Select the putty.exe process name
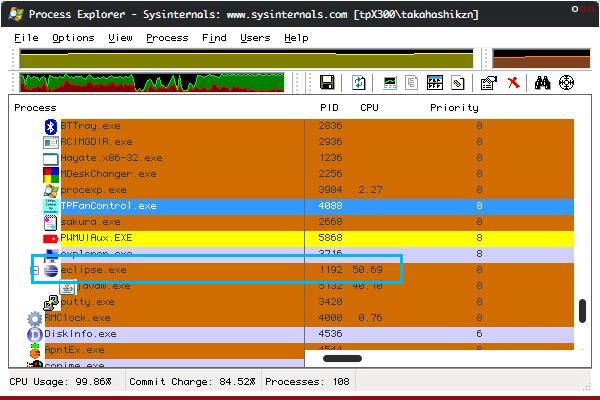This screenshot has height=400, width=600. click(x=88, y=302)
